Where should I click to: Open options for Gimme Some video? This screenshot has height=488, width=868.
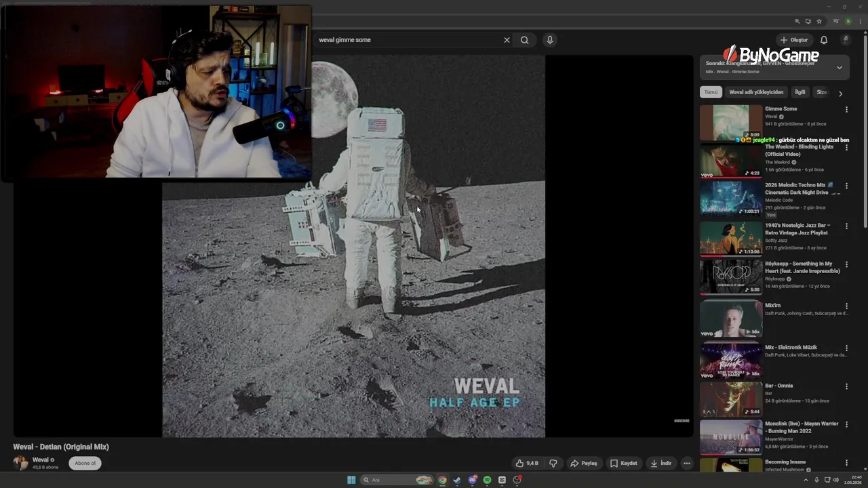click(x=846, y=110)
